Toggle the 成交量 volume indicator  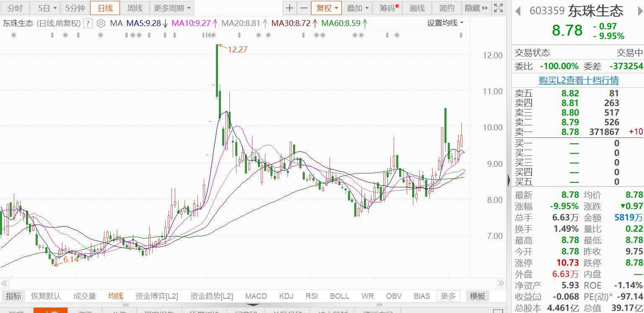click(84, 296)
